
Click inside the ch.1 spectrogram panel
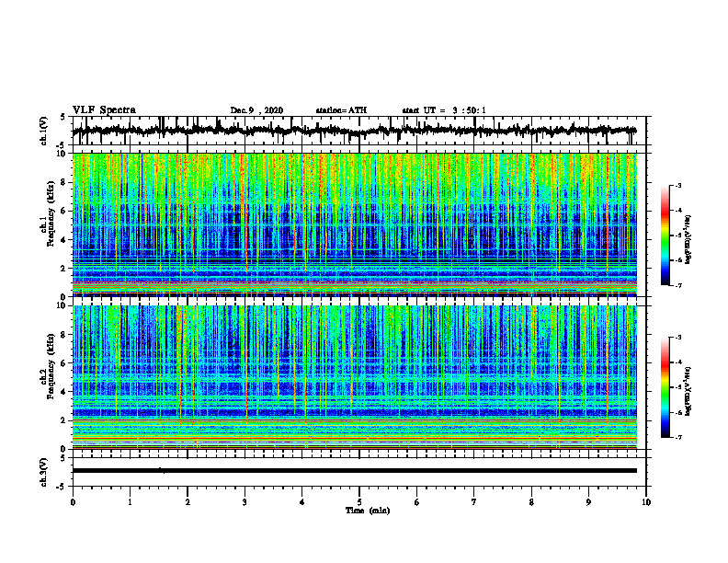click(354, 224)
